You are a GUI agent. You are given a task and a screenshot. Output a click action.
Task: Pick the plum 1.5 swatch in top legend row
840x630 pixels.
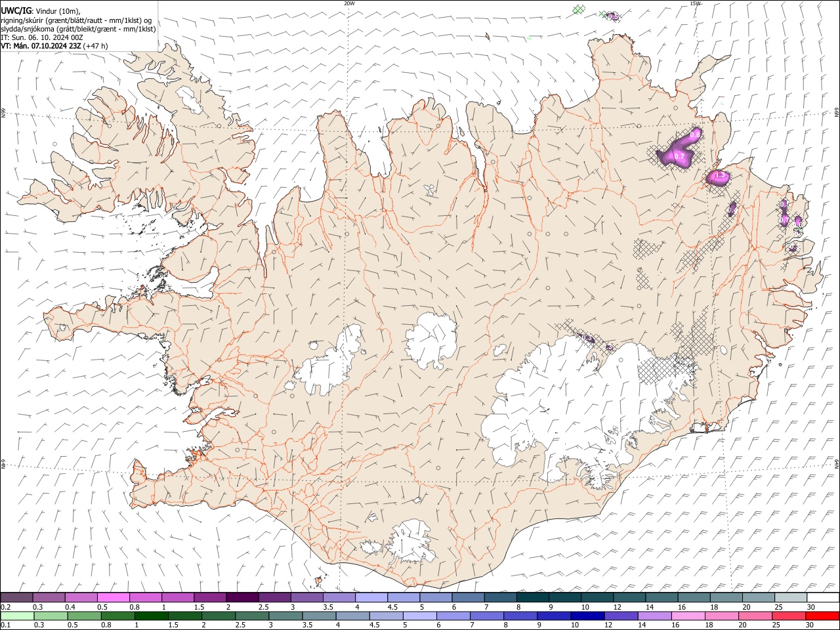(210, 597)
